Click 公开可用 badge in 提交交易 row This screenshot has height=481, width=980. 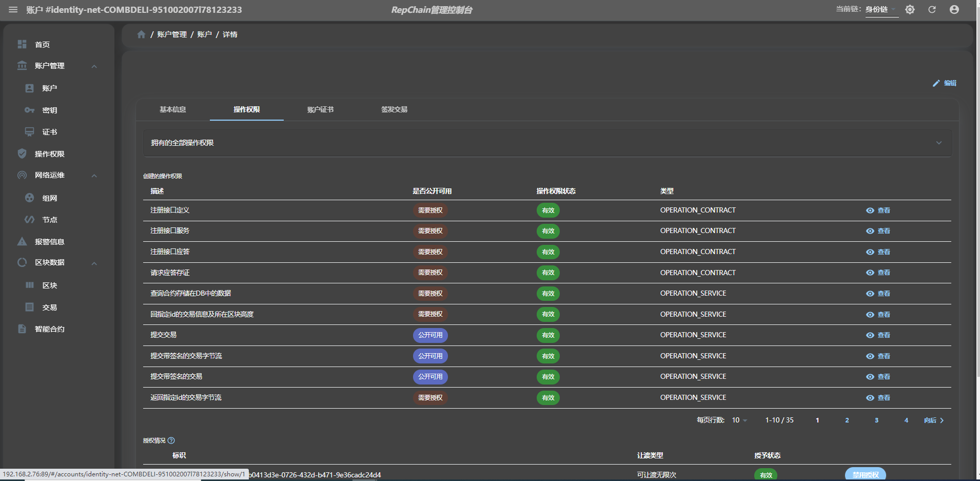[430, 335]
